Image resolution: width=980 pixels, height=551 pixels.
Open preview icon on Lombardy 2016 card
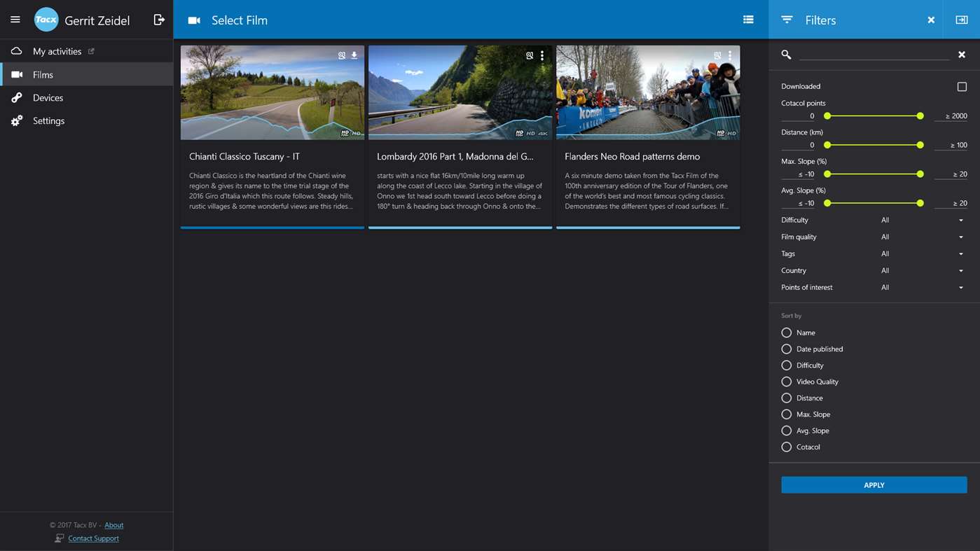530,55
